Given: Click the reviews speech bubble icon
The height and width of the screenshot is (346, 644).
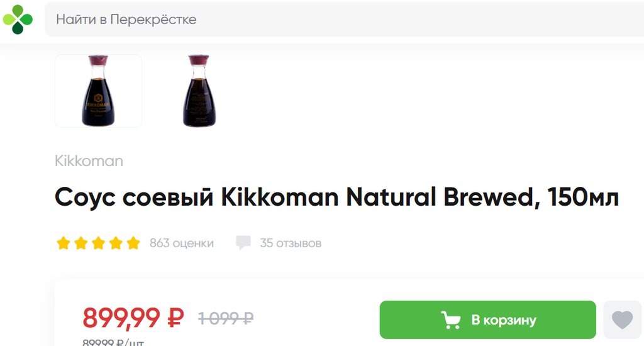Looking at the screenshot, I should point(243,243).
